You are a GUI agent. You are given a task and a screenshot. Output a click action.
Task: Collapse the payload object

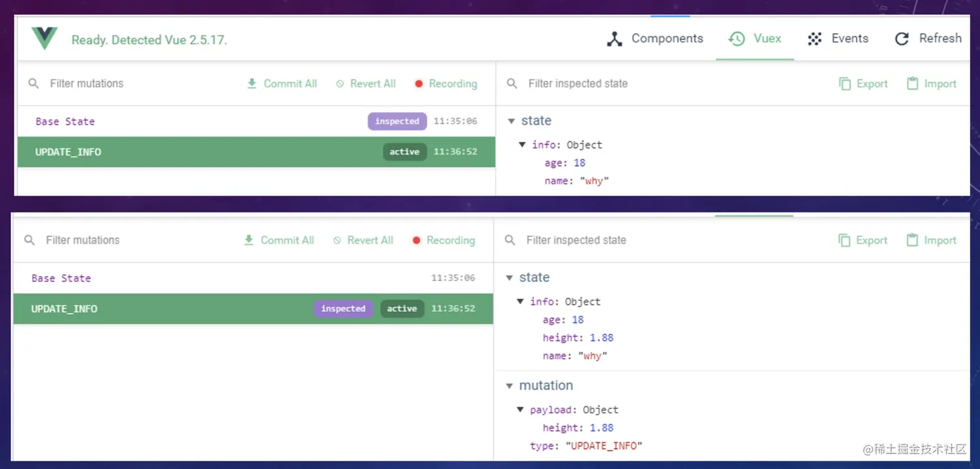[520, 410]
